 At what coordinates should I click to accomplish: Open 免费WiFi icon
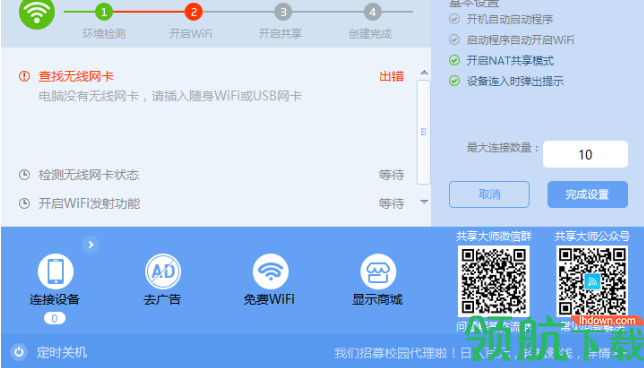[x=271, y=271]
